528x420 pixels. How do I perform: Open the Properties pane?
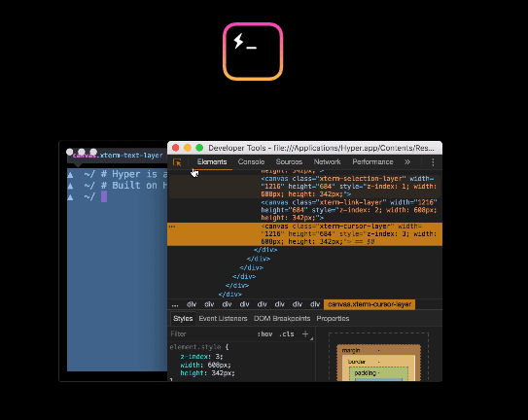[333, 319]
